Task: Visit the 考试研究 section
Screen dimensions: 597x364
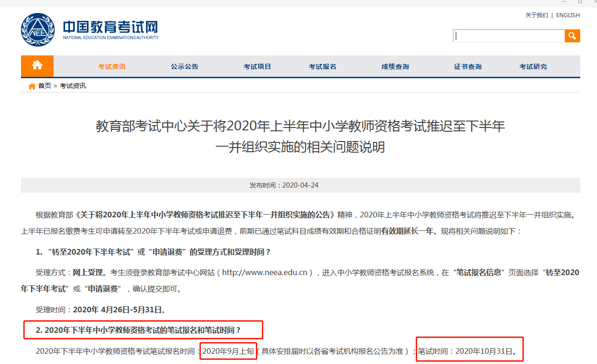Action: (533, 67)
